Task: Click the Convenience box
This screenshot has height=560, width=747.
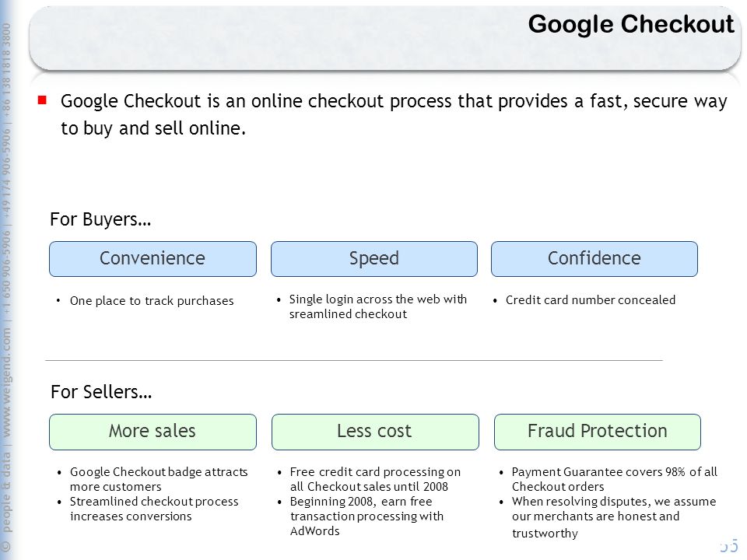Action: click(x=153, y=258)
